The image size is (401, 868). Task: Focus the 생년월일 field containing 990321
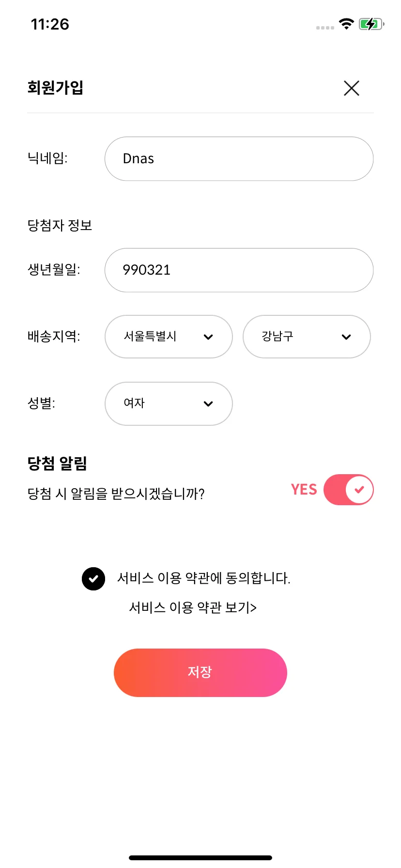pyautogui.click(x=239, y=270)
